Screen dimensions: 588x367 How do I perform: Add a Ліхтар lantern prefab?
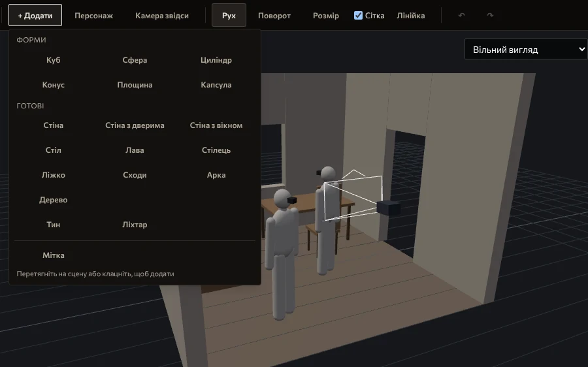tap(135, 225)
